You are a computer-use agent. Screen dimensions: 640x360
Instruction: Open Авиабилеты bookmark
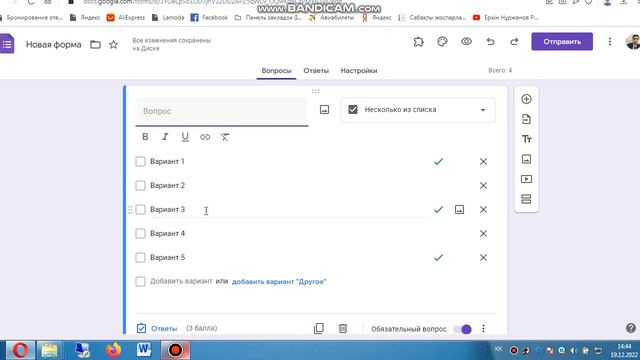[x=331, y=18]
